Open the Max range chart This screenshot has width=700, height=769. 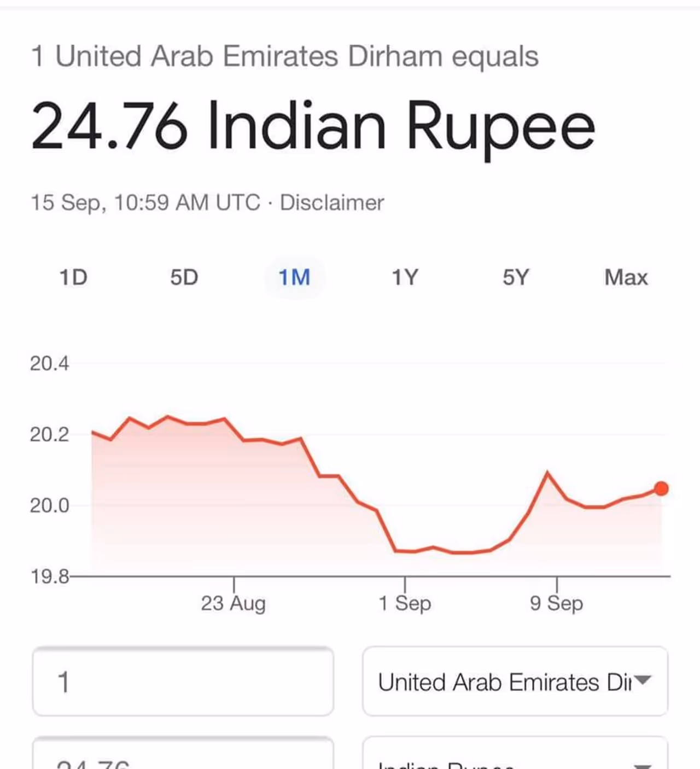[x=626, y=277]
